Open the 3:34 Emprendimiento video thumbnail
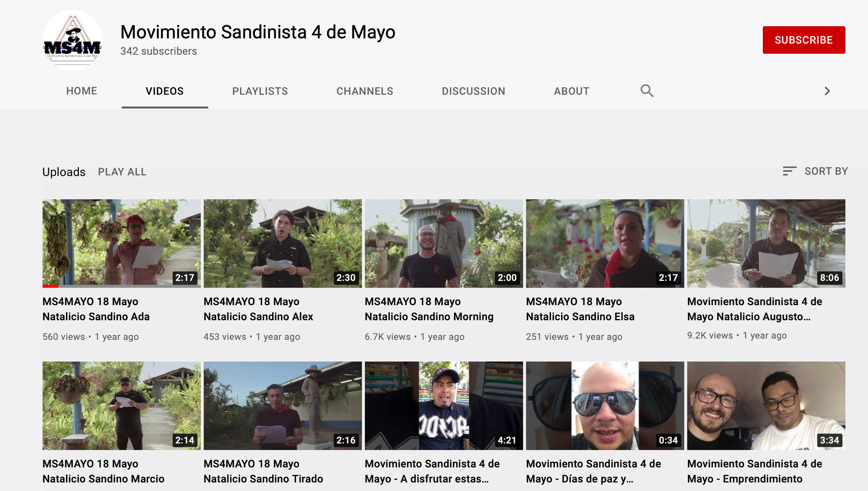The width and height of the screenshot is (868, 491). coord(766,405)
